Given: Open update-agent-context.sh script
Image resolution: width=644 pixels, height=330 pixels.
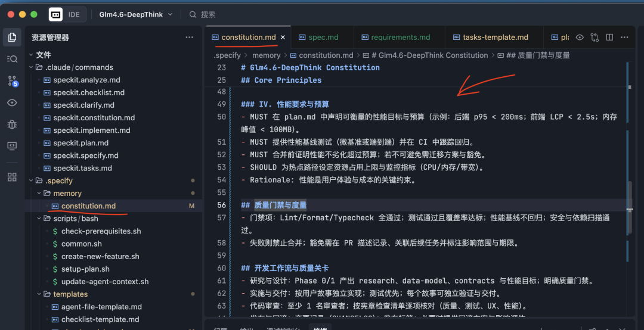Looking at the screenshot, I should (105, 282).
